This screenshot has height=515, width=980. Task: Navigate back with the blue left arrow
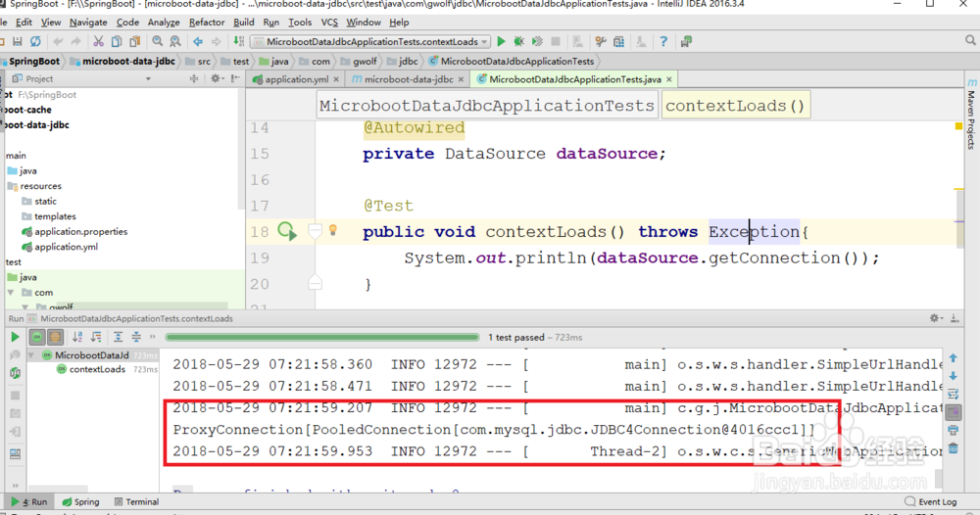click(x=198, y=42)
